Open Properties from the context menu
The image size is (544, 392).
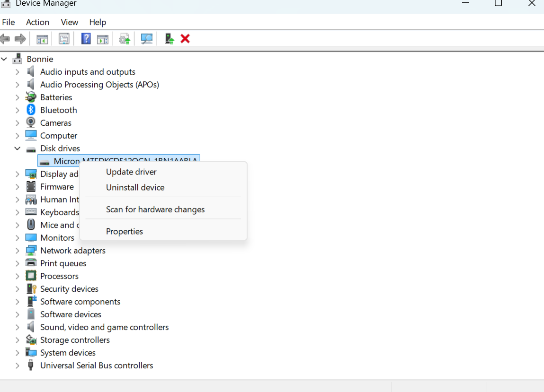[124, 232]
